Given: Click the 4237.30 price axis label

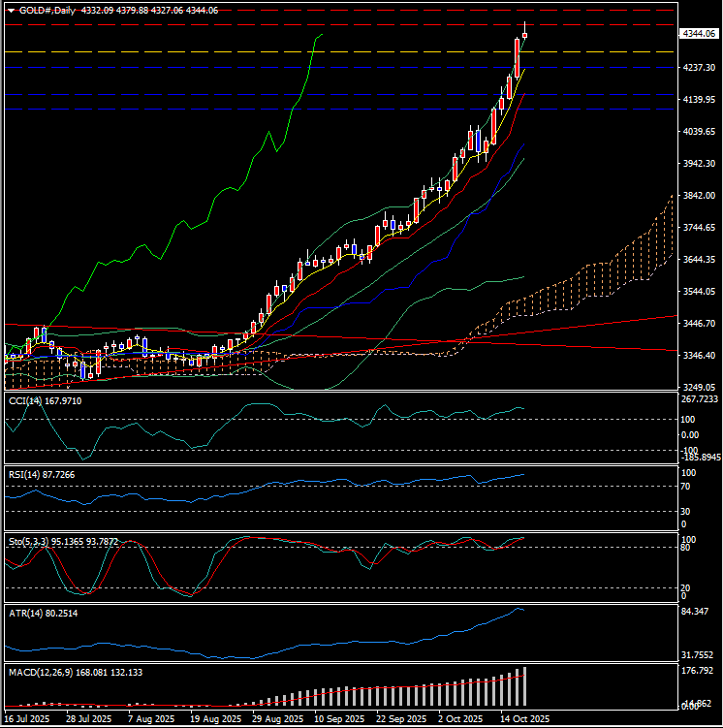Looking at the screenshot, I should pyautogui.click(x=698, y=68).
